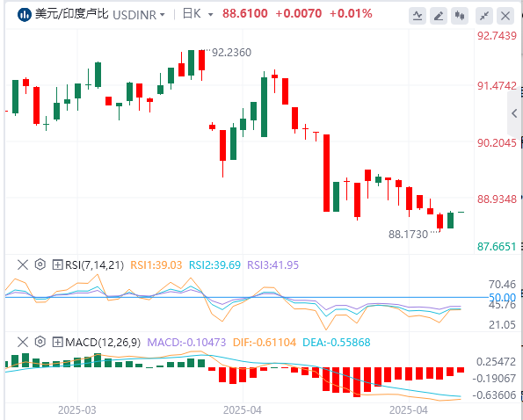The width and height of the screenshot is (523, 420).
Task: Open the 日K period dropdown
Action: point(198,14)
